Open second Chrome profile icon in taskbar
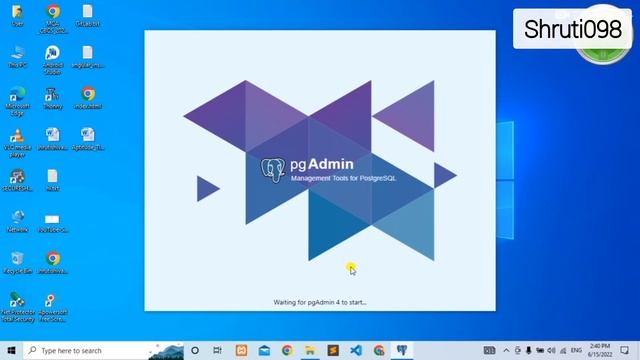 (379, 350)
